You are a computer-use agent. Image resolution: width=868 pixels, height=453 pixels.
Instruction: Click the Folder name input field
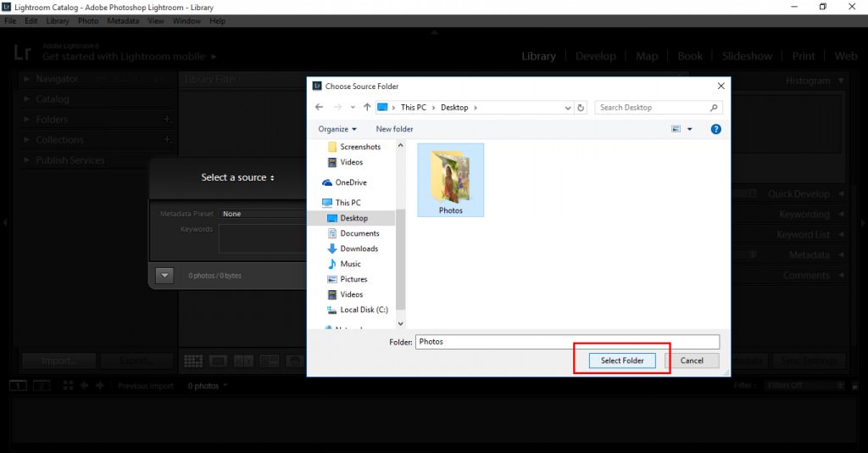[567, 342]
